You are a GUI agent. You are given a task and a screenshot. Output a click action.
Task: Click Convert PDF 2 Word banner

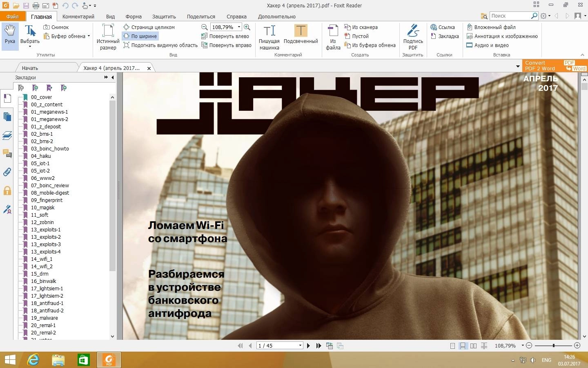tap(555, 66)
